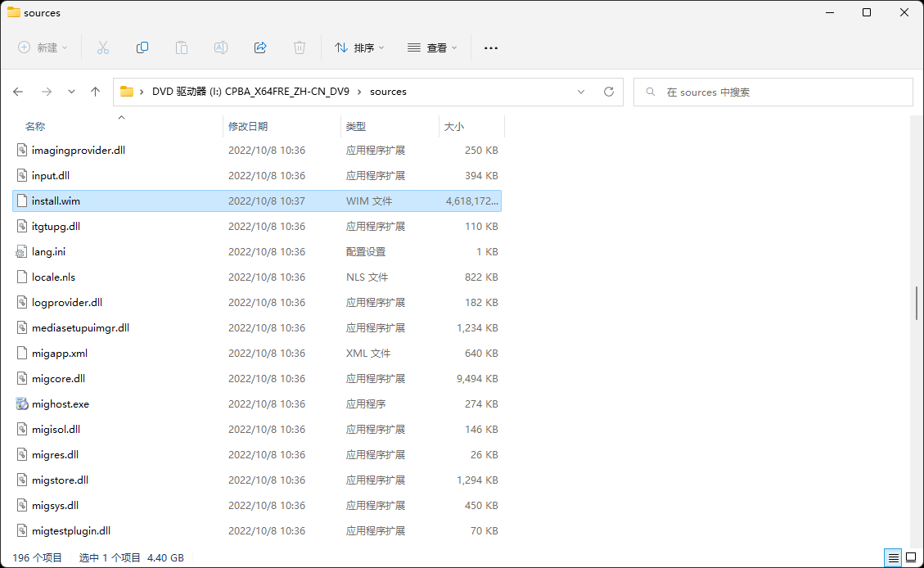Image resolution: width=924 pixels, height=568 pixels.
Task: Click the DVD 驱动器 (I:) breadcrumb
Action: (250, 92)
